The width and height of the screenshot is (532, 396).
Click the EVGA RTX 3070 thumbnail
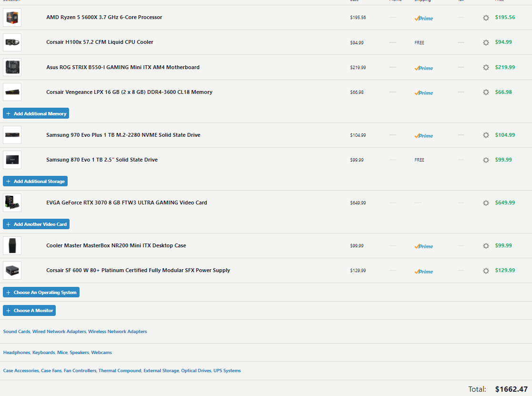tap(12, 203)
